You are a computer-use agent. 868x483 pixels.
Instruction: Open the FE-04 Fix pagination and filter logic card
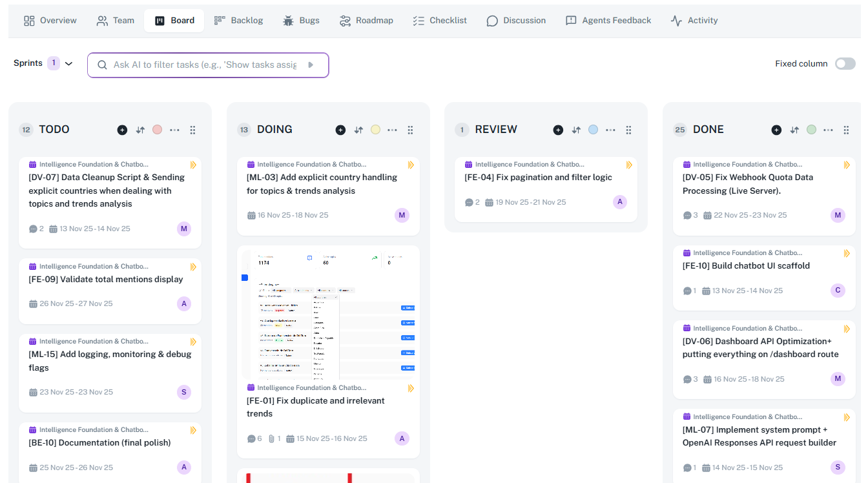point(538,178)
